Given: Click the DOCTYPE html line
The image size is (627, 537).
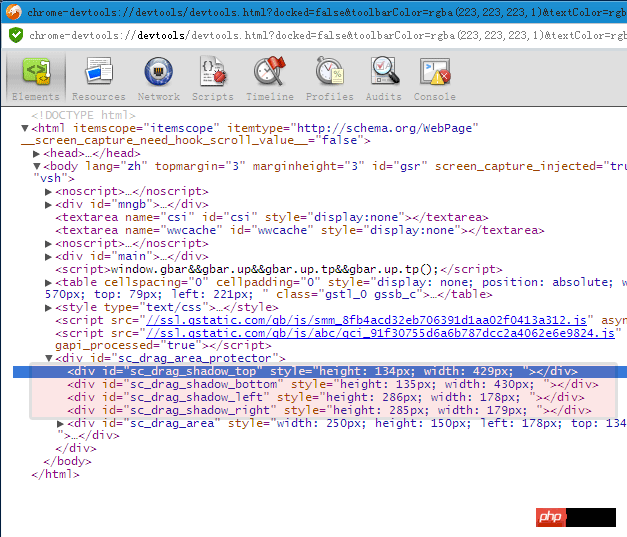Looking at the screenshot, I should 84,115.
